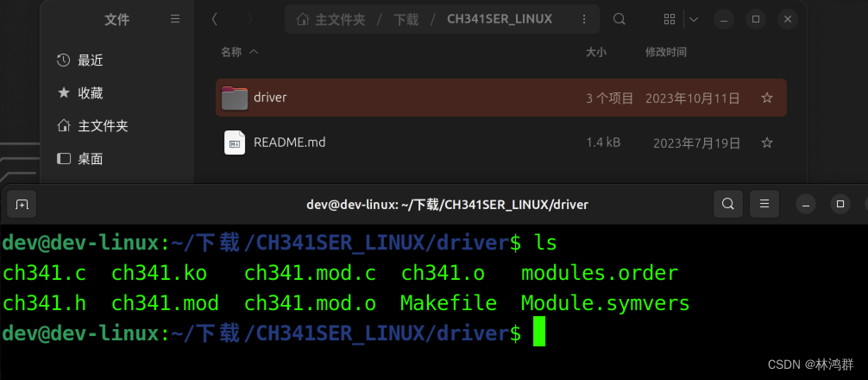Select the README.md file row
The image size is (868, 380).
[501, 142]
